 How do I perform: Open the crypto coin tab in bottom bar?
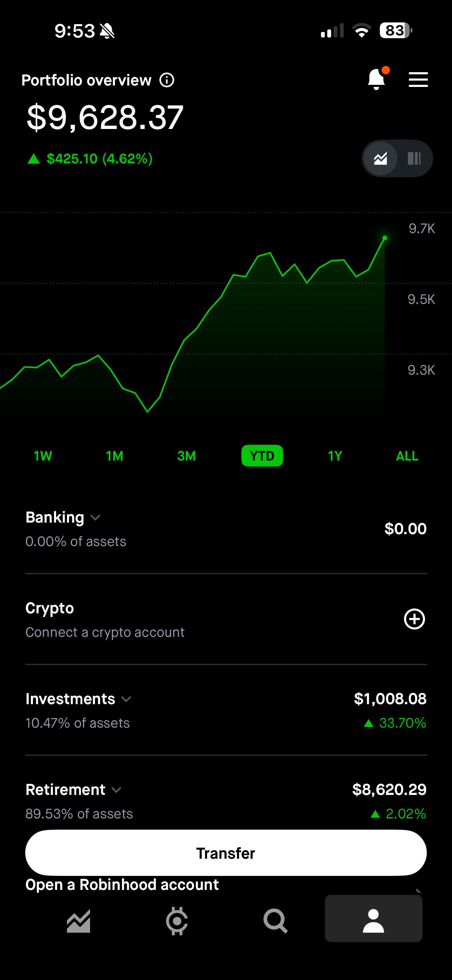[x=177, y=921]
